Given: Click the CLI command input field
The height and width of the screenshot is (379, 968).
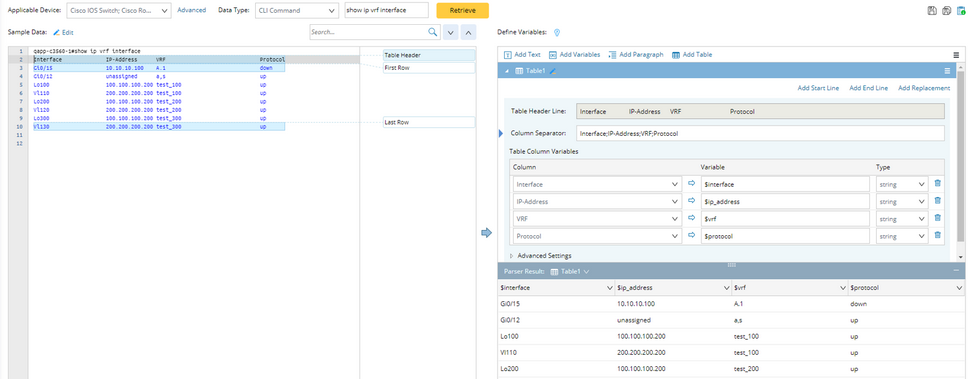Looking at the screenshot, I should (x=386, y=11).
